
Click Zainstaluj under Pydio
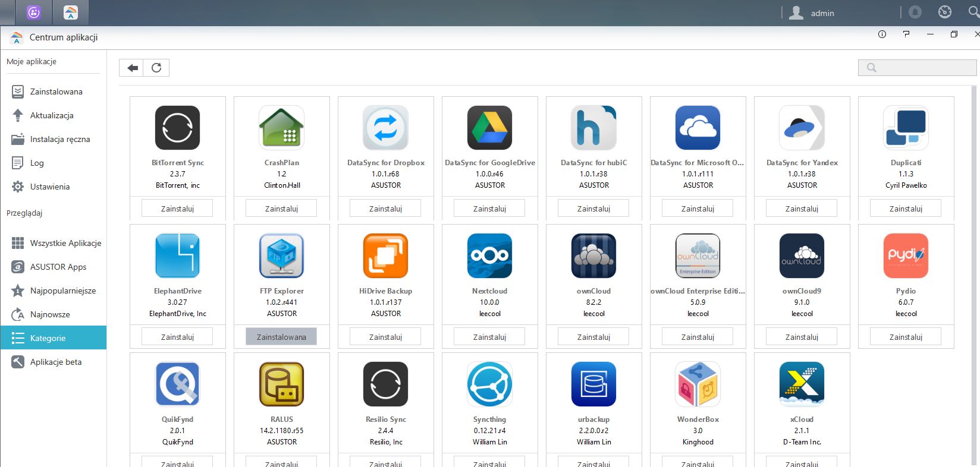coord(906,337)
